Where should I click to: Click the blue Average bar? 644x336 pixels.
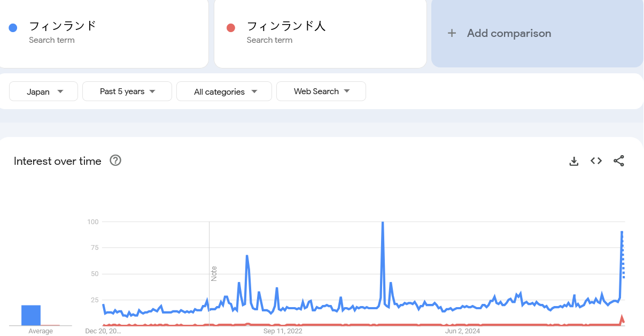31,315
